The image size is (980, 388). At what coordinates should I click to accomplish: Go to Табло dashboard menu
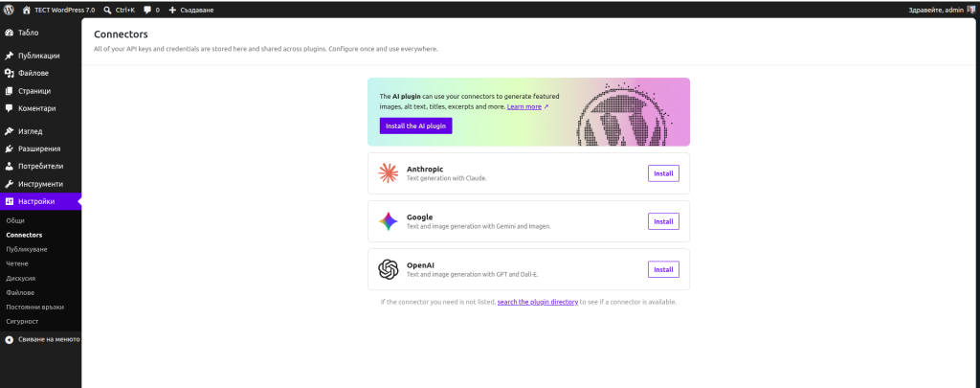click(x=28, y=33)
